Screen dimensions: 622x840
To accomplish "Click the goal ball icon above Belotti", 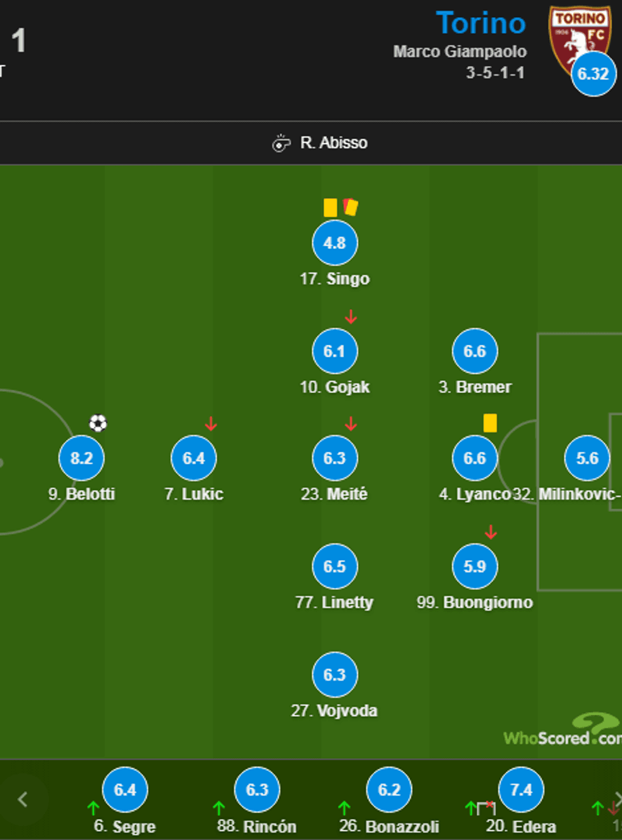I will (98, 423).
